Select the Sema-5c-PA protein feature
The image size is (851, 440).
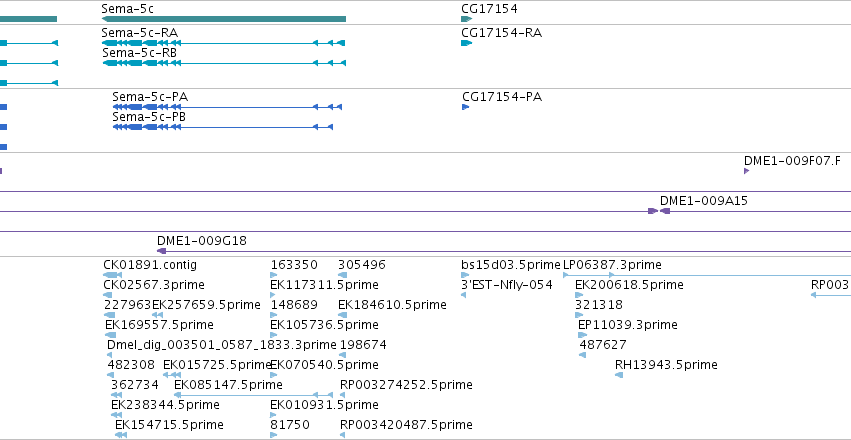tap(227, 107)
